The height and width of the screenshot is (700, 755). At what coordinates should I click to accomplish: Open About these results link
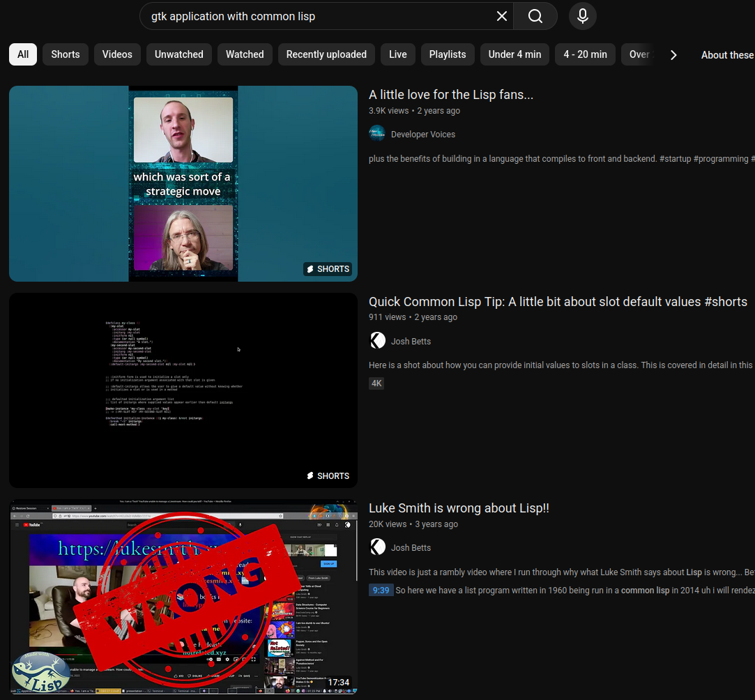(728, 55)
